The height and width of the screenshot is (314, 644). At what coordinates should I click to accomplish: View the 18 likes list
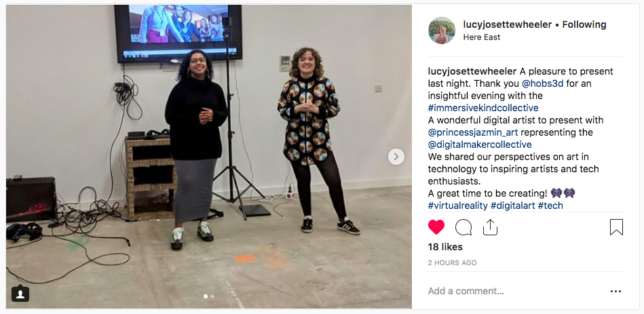coord(445,247)
